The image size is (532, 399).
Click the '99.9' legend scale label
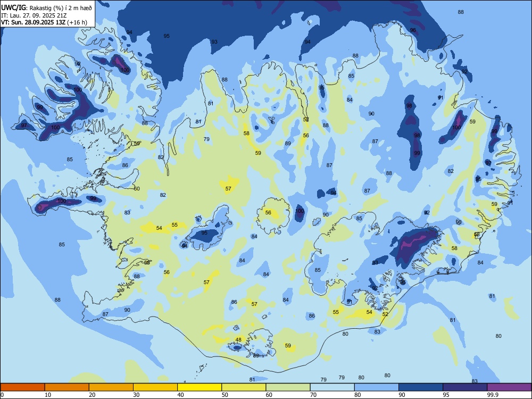click(x=492, y=395)
